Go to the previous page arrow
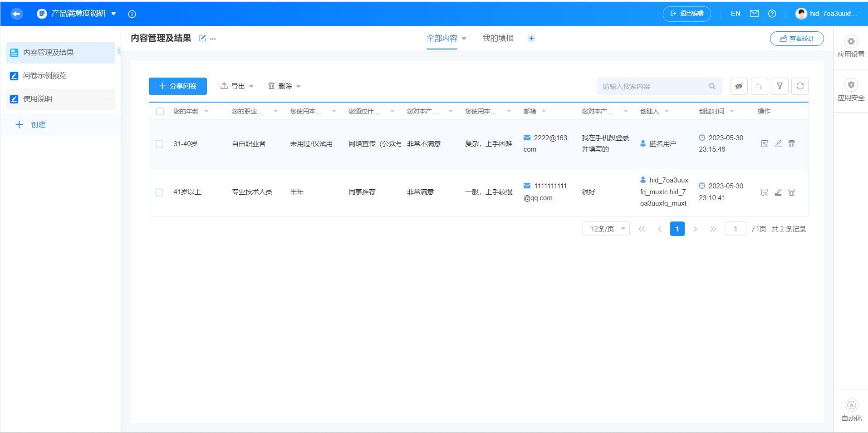Screen dimensions: 868x433 point(660,229)
